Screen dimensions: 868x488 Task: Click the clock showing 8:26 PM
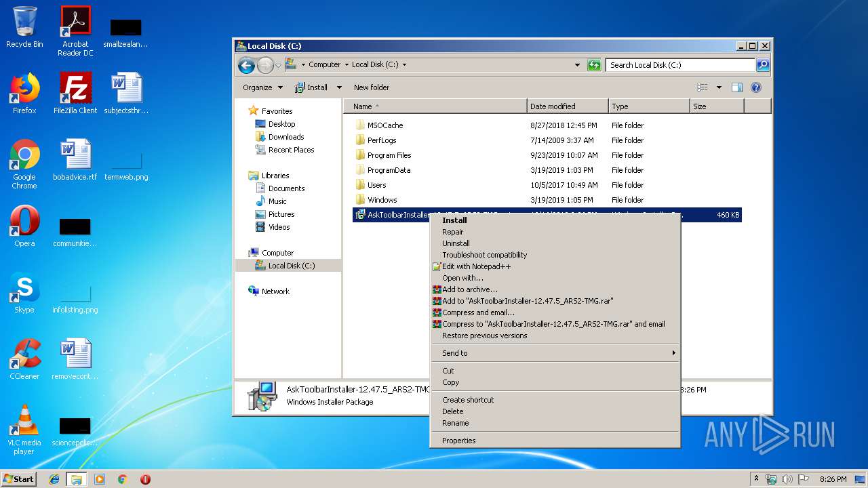pyautogui.click(x=833, y=479)
